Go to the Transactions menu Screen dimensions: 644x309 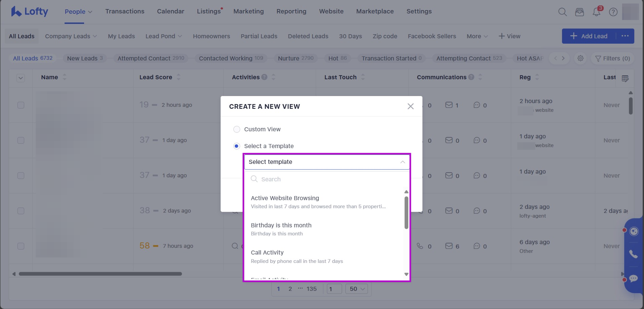[x=125, y=11]
